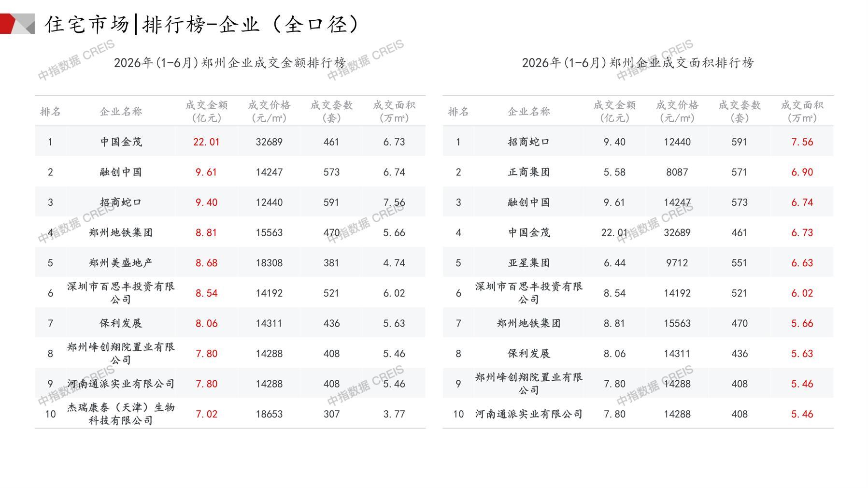Select 招商蛇口 in the 成交面积排行榜 table
The width and height of the screenshot is (868, 488).
529,142
